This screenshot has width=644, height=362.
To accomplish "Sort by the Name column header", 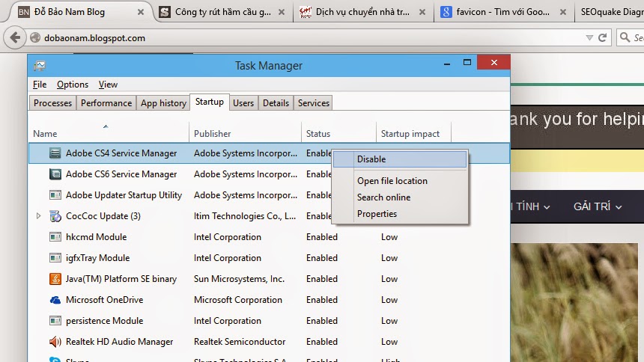I will [x=109, y=132].
